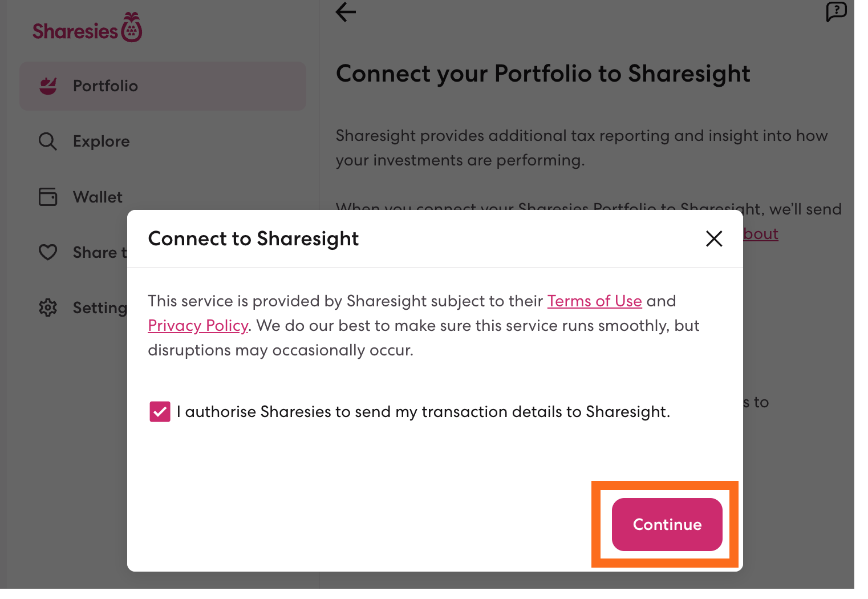Click the Share the Love heart icon
Viewport: 868px width, 599px height.
point(48,252)
